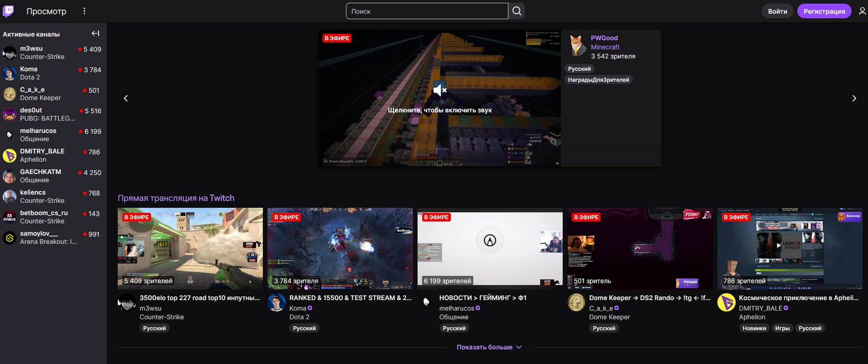868x364 pixels.
Task: Open RANKED & 15500 stream title
Action: click(350, 298)
